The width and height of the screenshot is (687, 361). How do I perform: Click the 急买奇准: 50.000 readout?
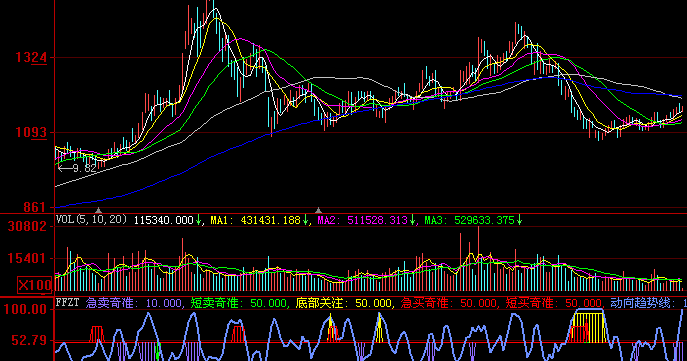point(449,303)
